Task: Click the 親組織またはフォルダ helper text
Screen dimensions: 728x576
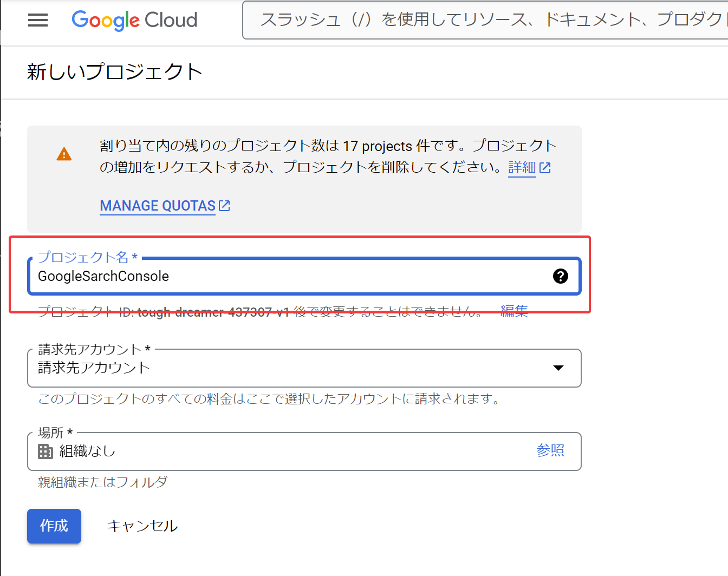Action: [x=103, y=482]
